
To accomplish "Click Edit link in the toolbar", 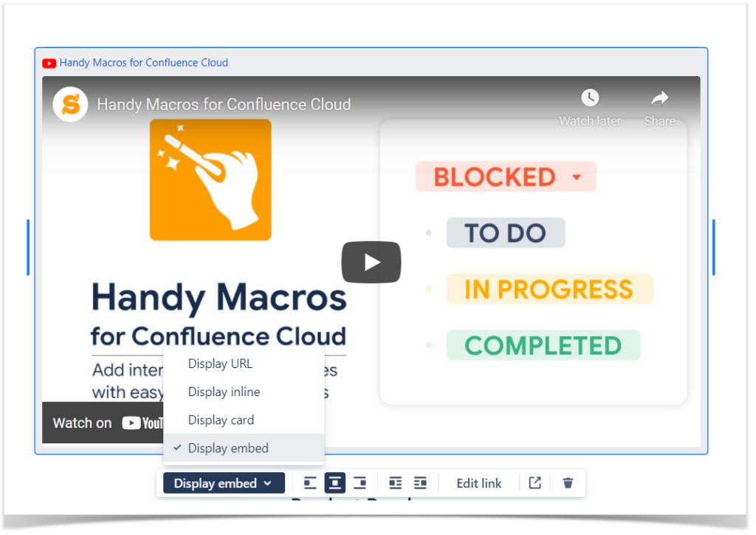I will (x=478, y=483).
